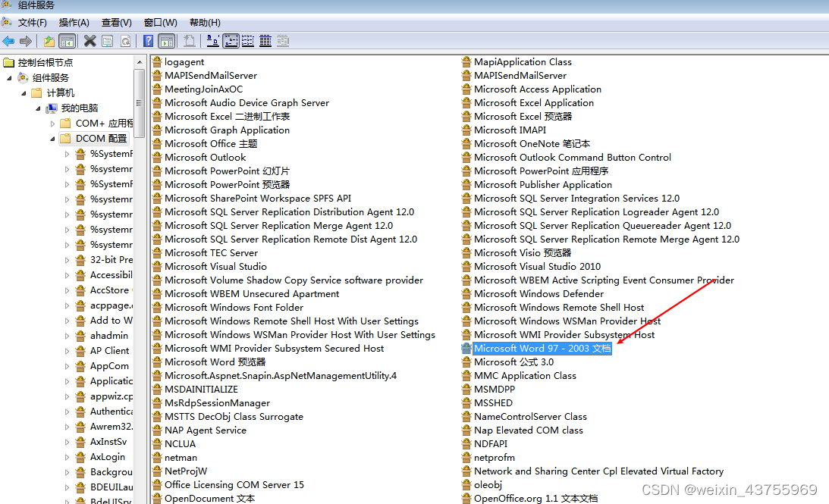Image resolution: width=829 pixels, height=504 pixels.
Task: Open the 操作(A) menu
Action: point(74,23)
